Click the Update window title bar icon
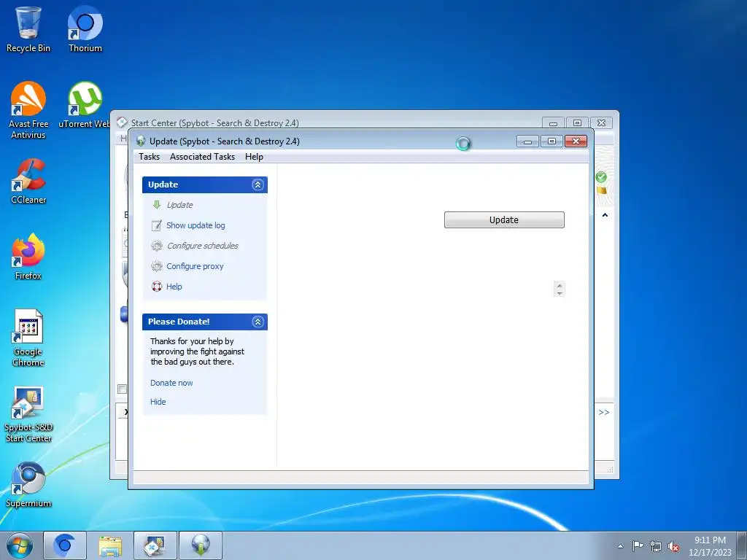The height and width of the screenshot is (560, 747). click(x=141, y=141)
